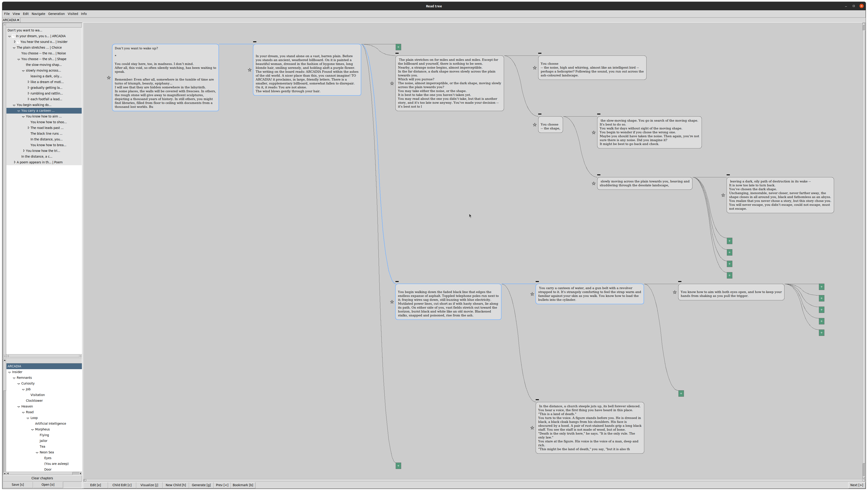Collapse the Neon Sea chapter
Viewport: 868px width, 491px height.
coord(37,452)
